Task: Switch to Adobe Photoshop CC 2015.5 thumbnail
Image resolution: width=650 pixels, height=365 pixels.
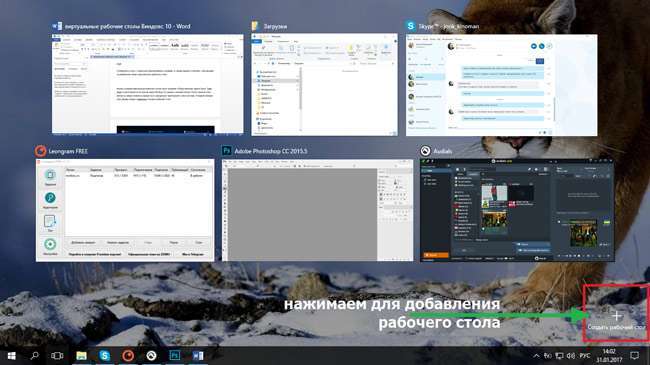Action: pos(318,210)
